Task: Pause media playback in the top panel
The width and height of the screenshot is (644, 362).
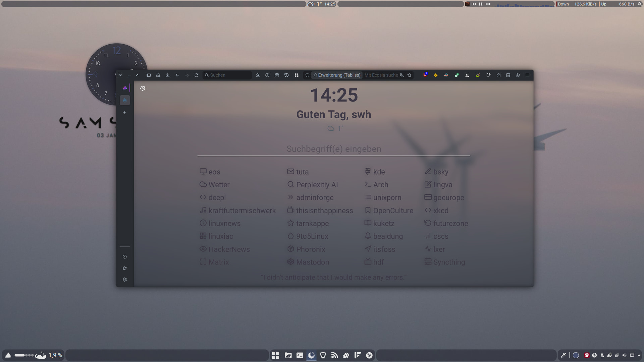Action: tap(481, 4)
